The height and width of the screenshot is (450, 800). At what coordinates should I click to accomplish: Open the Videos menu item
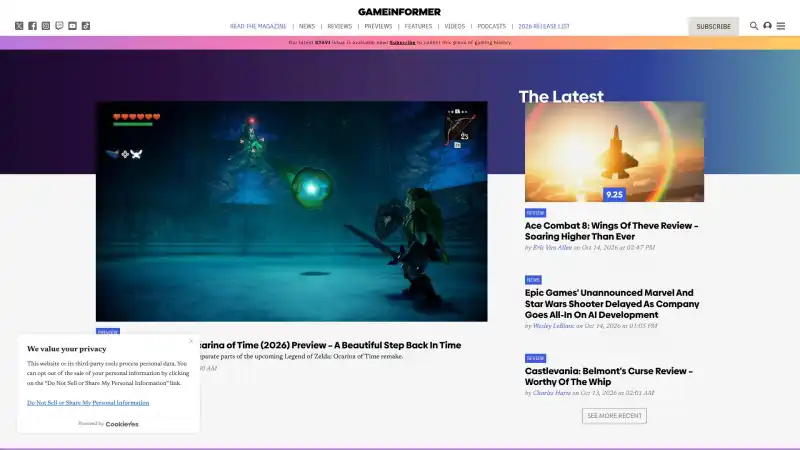pos(455,26)
